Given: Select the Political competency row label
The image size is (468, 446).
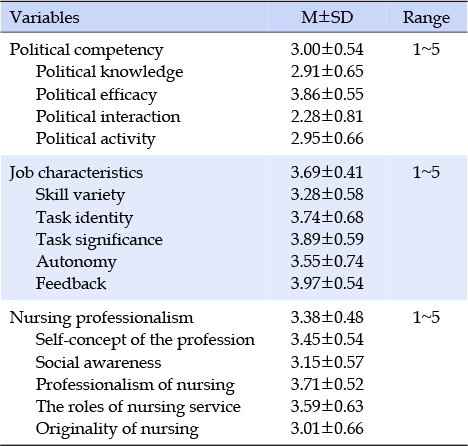Looking at the screenshot, I should click(86, 50).
